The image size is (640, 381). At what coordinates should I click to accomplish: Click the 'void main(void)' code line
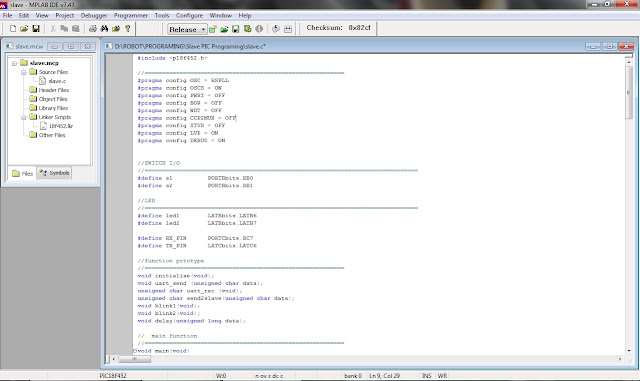163,351
